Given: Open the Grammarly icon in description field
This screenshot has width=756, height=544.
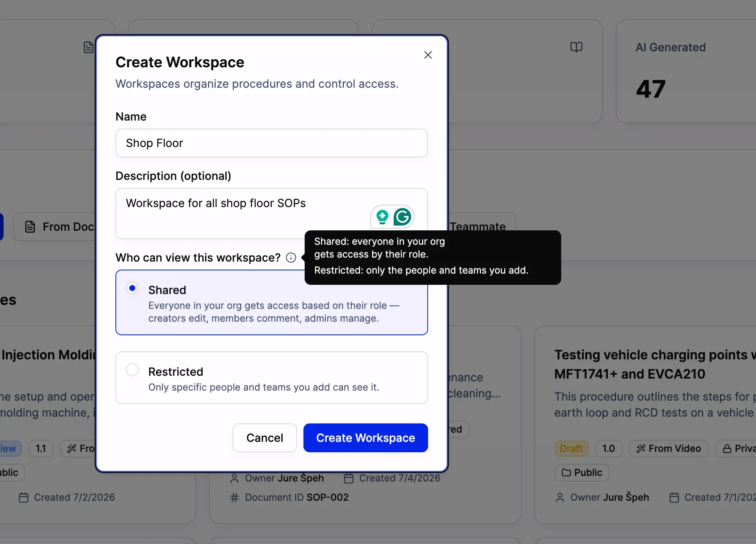Looking at the screenshot, I should 402,217.
